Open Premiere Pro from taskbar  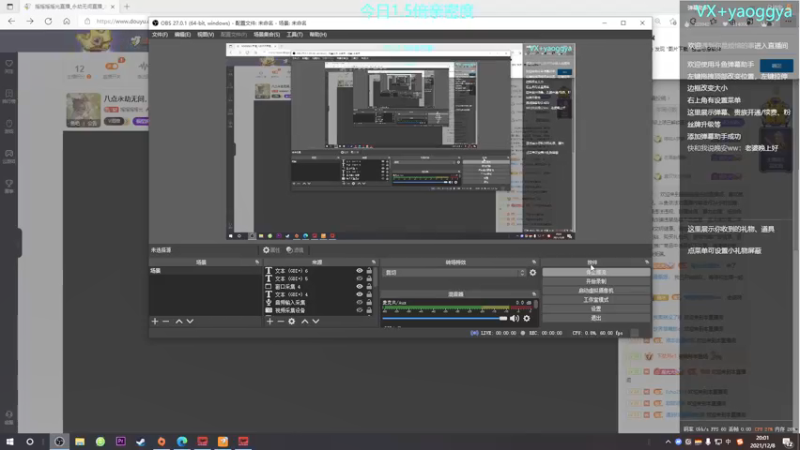(121, 441)
